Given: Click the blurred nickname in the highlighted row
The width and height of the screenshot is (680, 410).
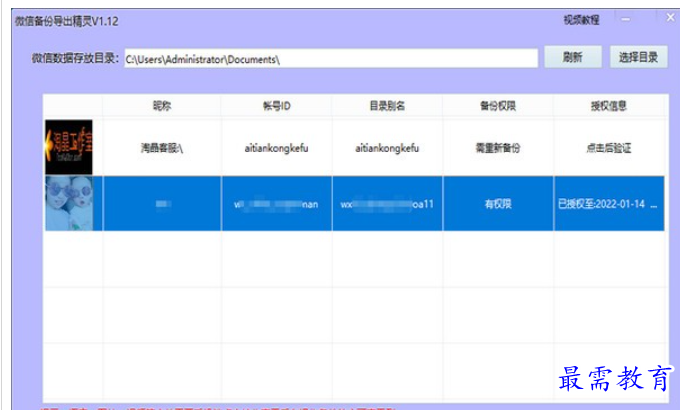Looking at the screenshot, I should (x=162, y=203).
